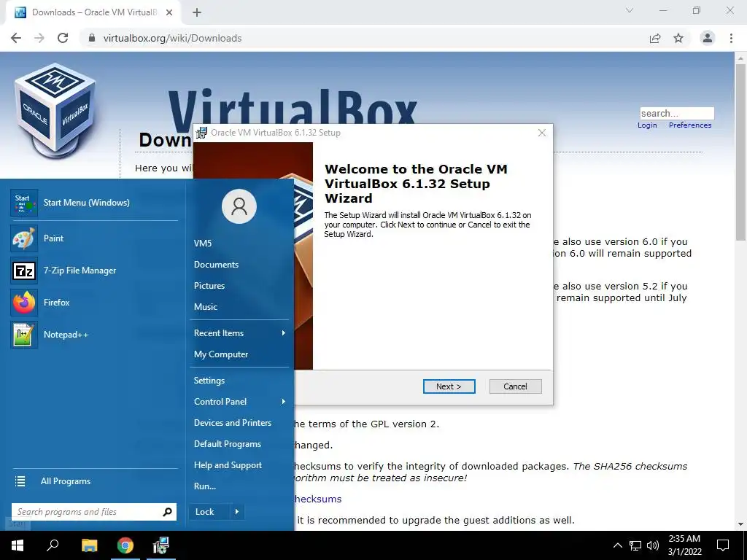The width and height of the screenshot is (747, 560).
Task: Bookmark this page with star icon
Action: 678,38
